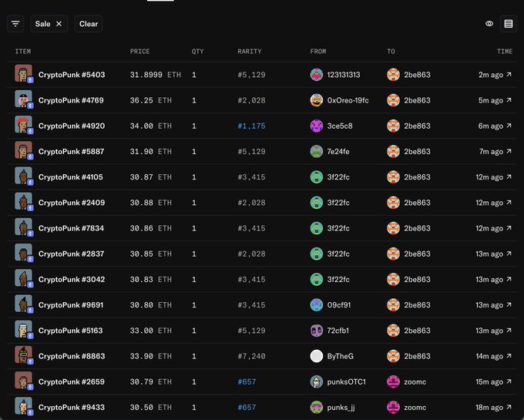Open external link for CryptoPunk #9691 sale
Viewport: 524px width, 420px height.
509,304
